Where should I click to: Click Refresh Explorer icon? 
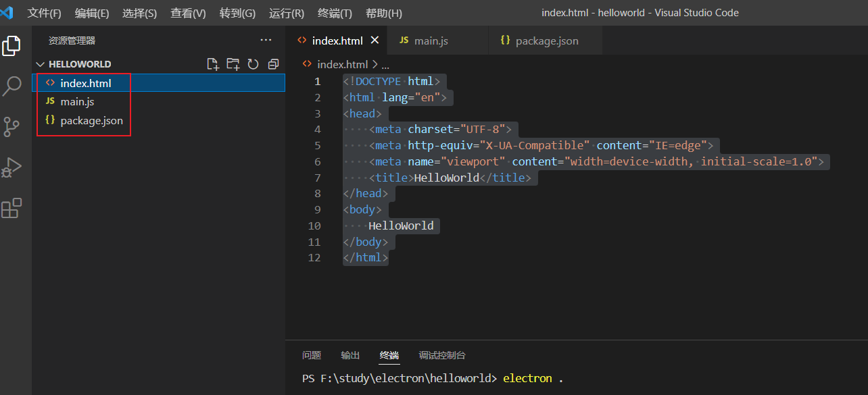pos(254,64)
